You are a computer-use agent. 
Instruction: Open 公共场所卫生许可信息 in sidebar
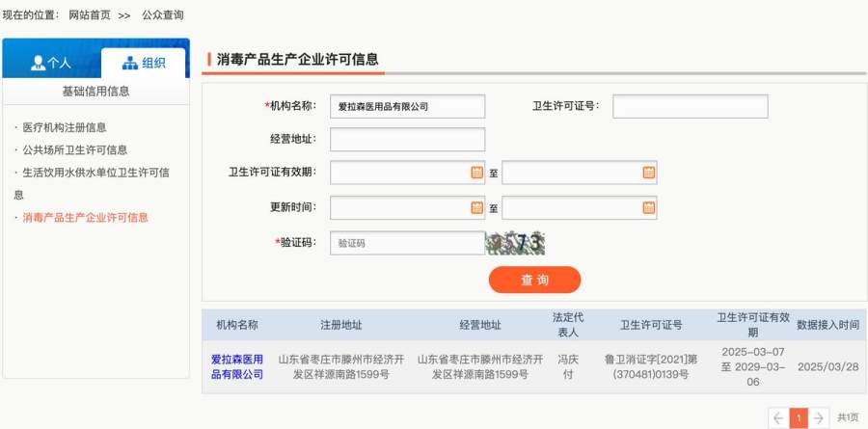tap(75, 149)
